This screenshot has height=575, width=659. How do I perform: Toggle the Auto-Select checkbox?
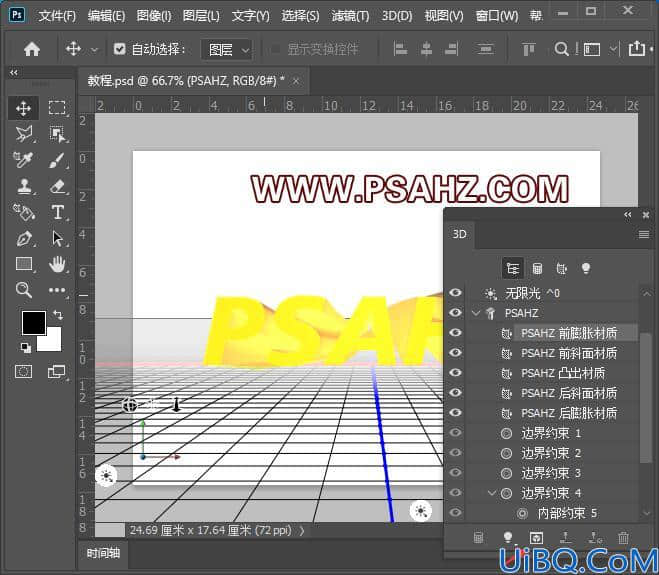coord(119,49)
